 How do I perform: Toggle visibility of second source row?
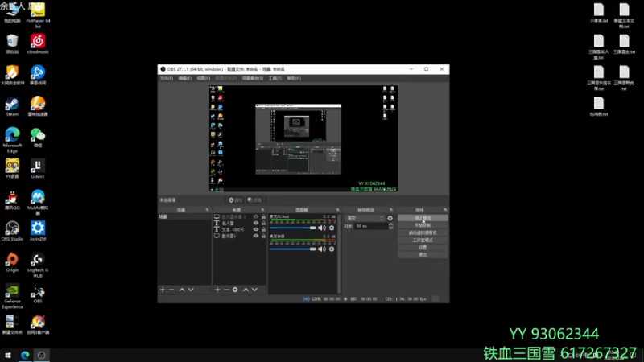pos(256,224)
